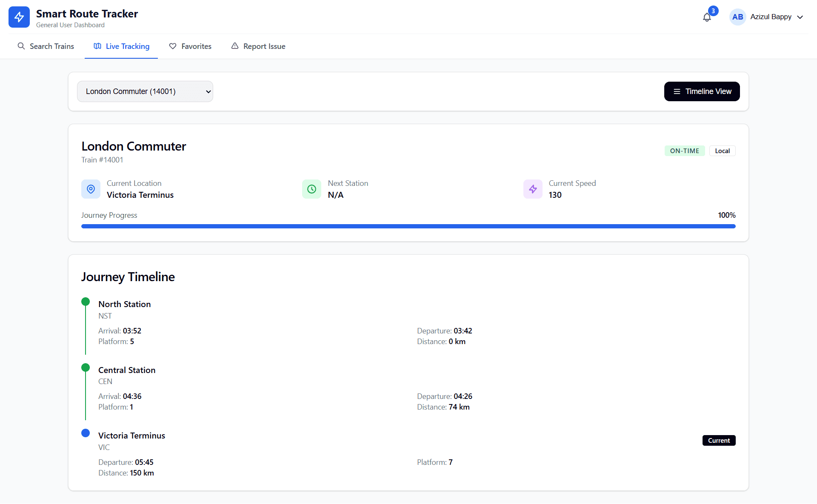
Task: Open the Favorites tab
Action: (190, 46)
